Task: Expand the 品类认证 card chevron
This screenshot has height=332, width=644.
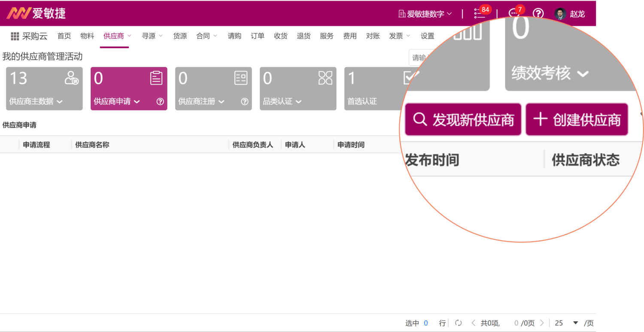Action: coord(299,102)
